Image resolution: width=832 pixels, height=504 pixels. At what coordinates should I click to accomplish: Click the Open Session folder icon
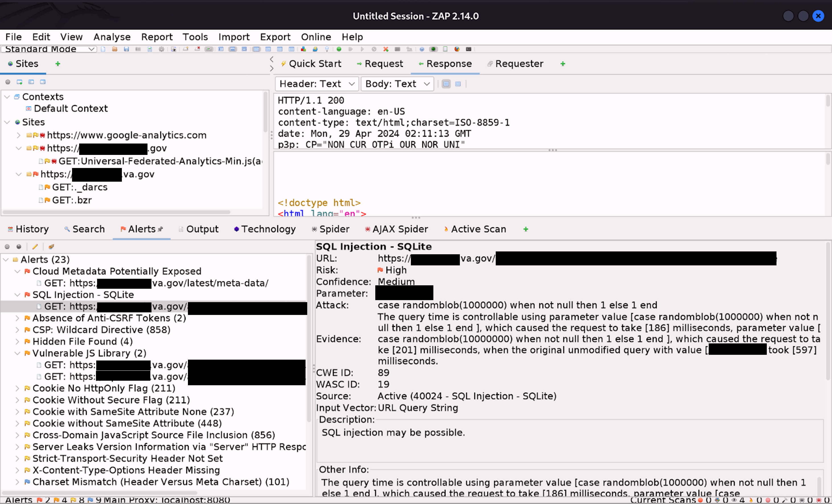115,49
